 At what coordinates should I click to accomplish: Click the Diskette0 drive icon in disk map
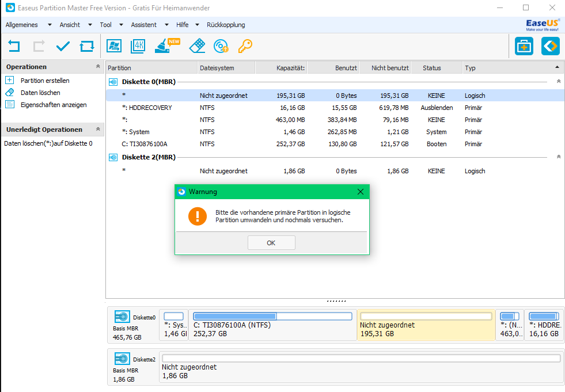(122, 317)
